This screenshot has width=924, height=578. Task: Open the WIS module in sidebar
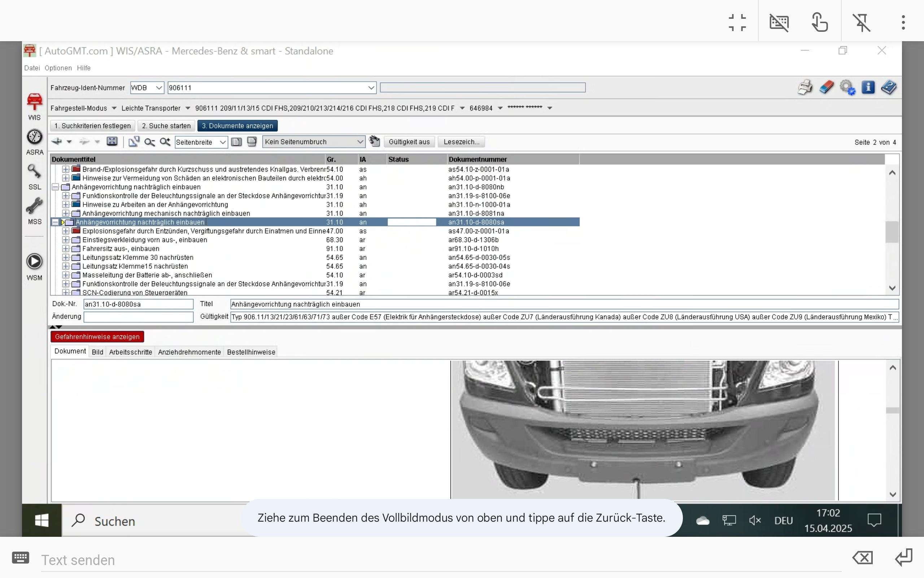click(x=34, y=106)
